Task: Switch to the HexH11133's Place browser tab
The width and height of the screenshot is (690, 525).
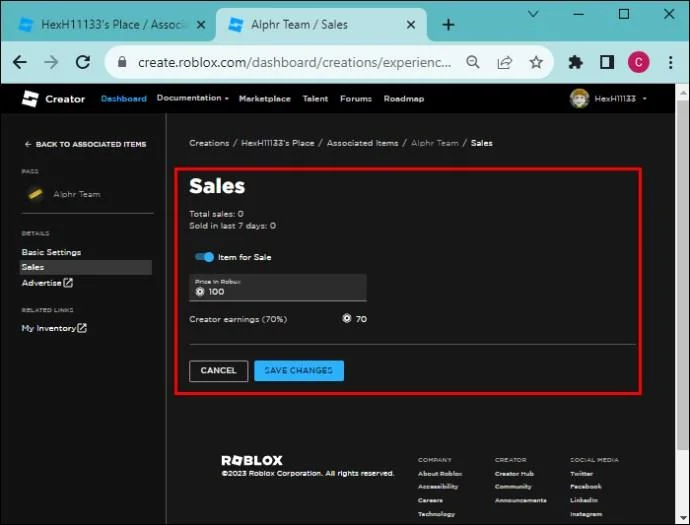Action: click(110, 25)
